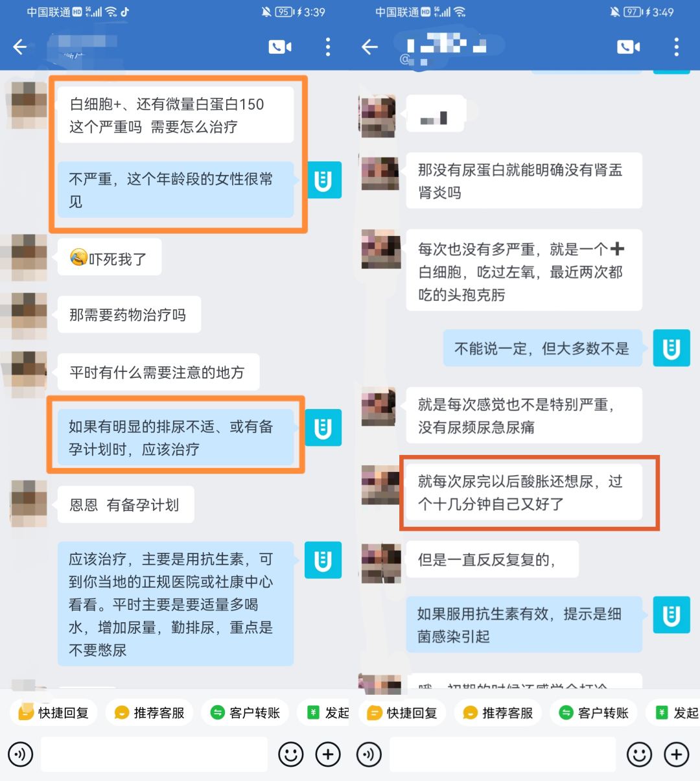Tap message 就每次尿完以后酸胀还想尿
Image resolution: width=700 pixels, height=781 pixels.
point(524,493)
